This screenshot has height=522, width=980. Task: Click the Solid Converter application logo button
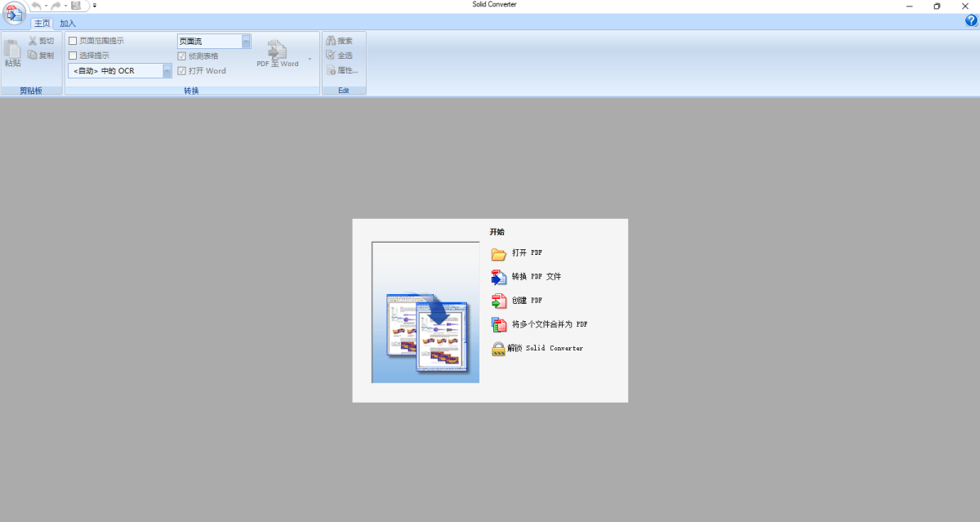pos(15,12)
